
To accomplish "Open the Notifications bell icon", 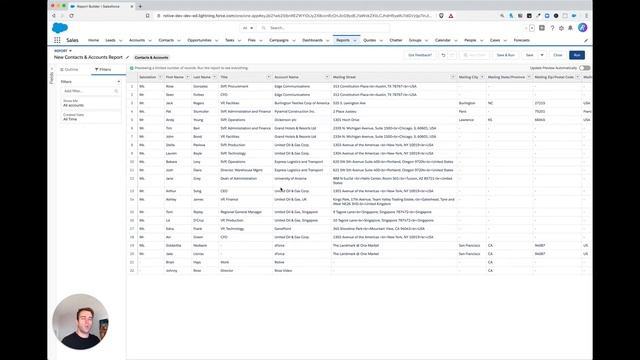I will [570, 28].
